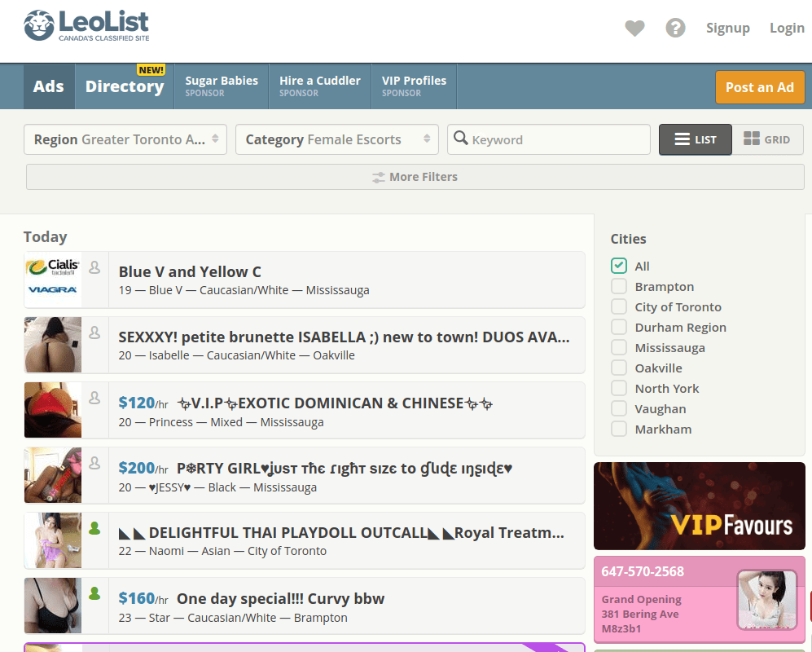Click the $160/hr price on Star row
This screenshot has width=812, height=652.
[143, 598]
